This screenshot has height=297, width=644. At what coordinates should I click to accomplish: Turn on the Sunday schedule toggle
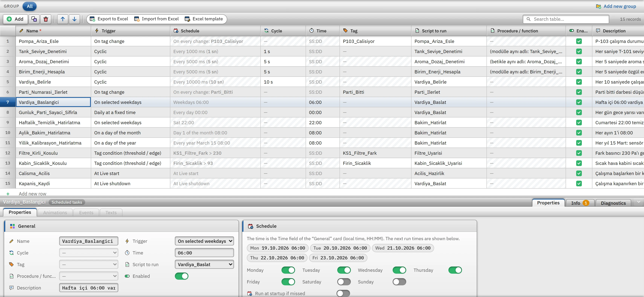399,282
